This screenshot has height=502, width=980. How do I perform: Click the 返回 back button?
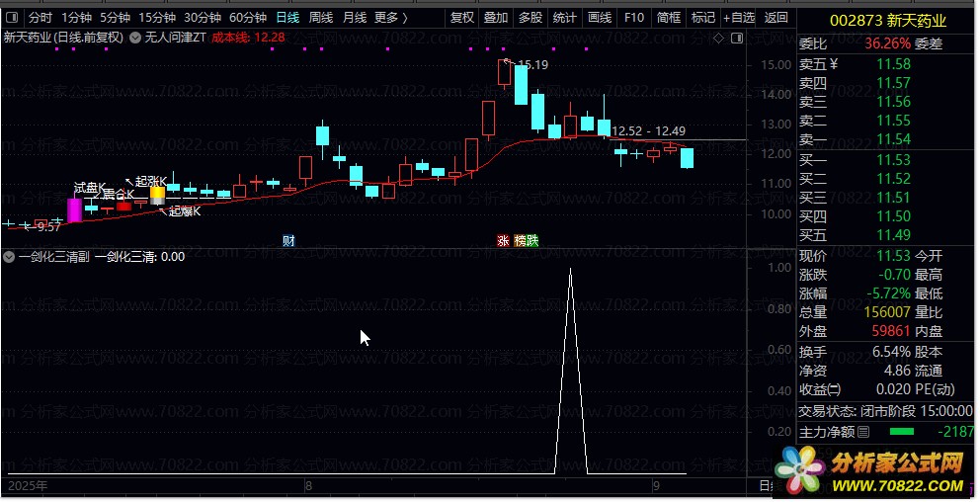[x=776, y=18]
